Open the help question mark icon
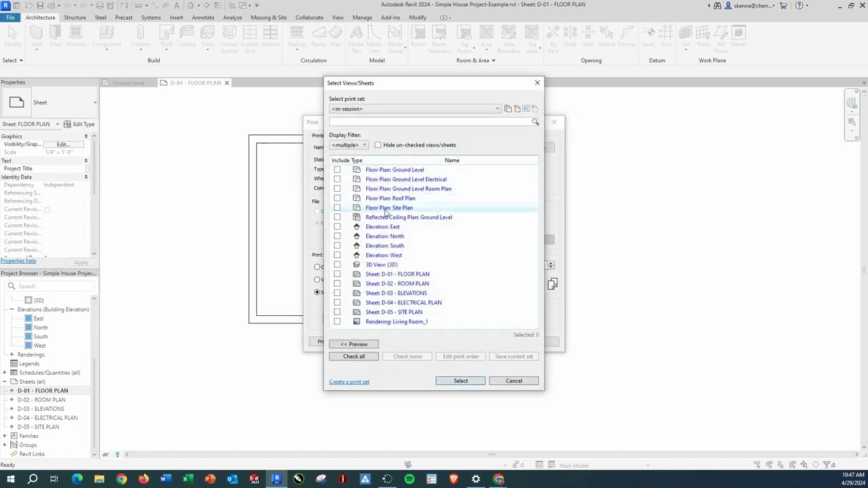This screenshot has width=868, height=488. coord(800,5)
